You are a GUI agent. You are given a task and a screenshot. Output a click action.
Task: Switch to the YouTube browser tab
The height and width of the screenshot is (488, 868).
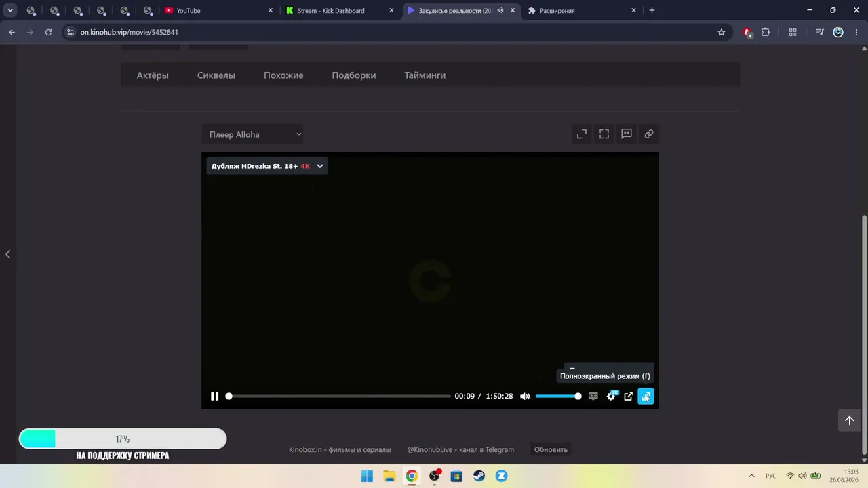[x=219, y=11]
